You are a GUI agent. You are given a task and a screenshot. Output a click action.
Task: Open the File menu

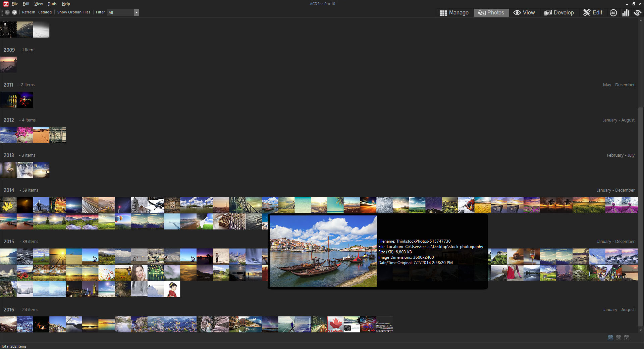tap(15, 4)
